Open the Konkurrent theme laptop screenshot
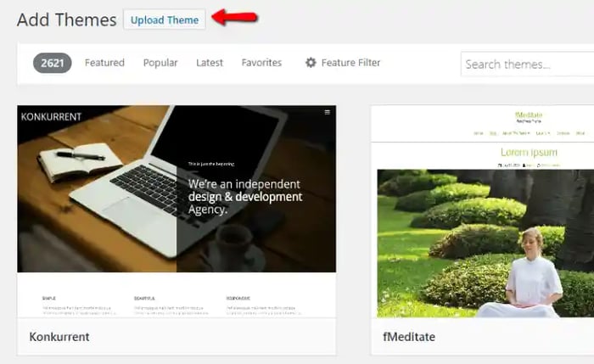The image size is (594, 364). 177,188
